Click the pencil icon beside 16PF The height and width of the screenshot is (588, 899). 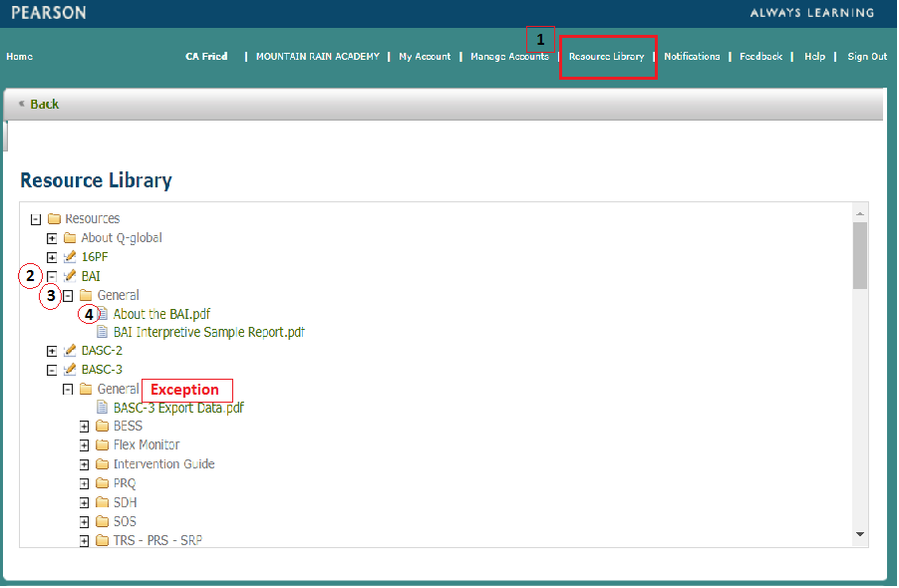point(68,257)
